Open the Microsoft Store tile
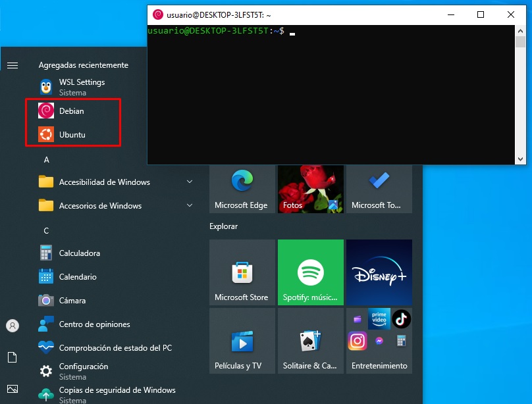This screenshot has height=404, width=532. 242,272
